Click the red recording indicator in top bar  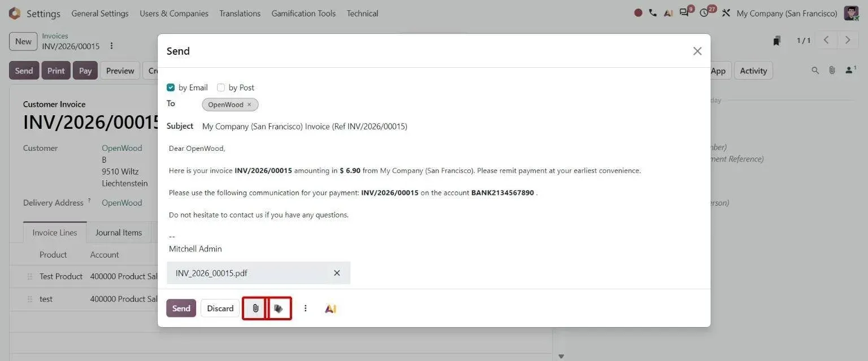(x=638, y=13)
